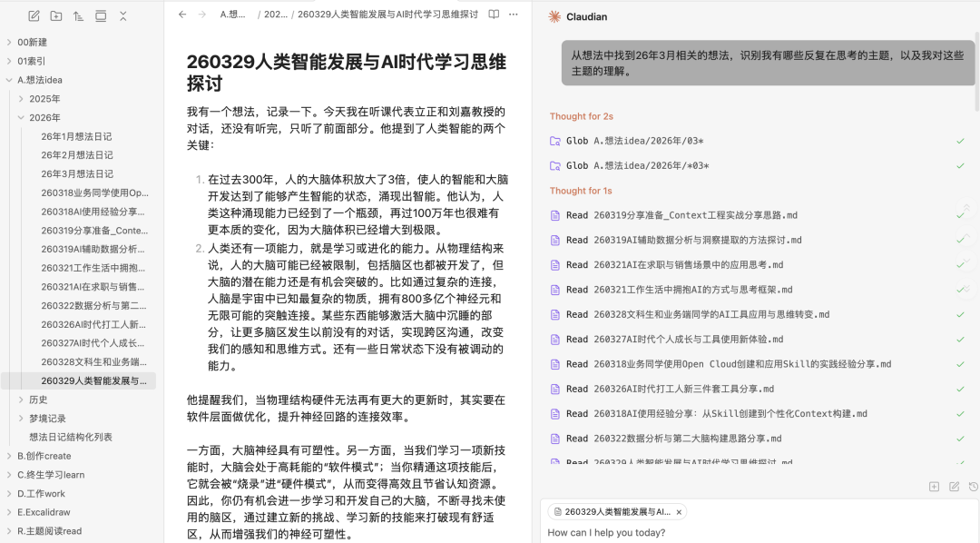This screenshot has width=980, height=543.
Task: Jump to bottom of Claudian conversation
Action: pyautogui.click(x=966, y=290)
